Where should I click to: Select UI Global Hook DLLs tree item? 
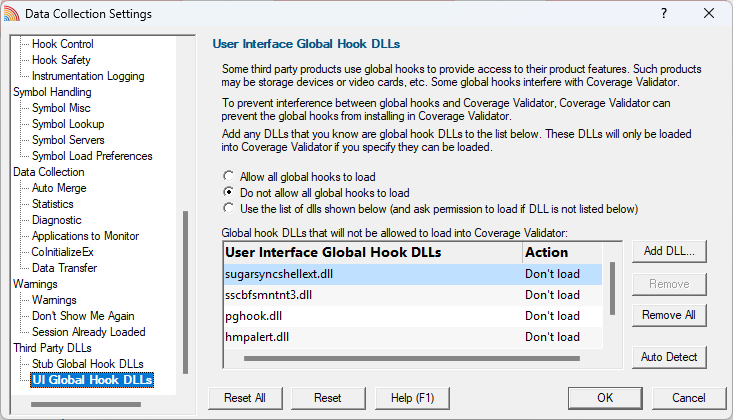92,380
